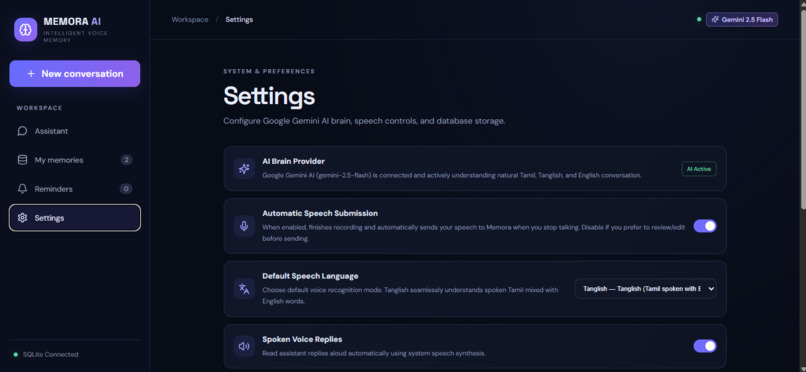
Task: Click the Gemini 2.5 Flash model badge
Action: (x=742, y=20)
